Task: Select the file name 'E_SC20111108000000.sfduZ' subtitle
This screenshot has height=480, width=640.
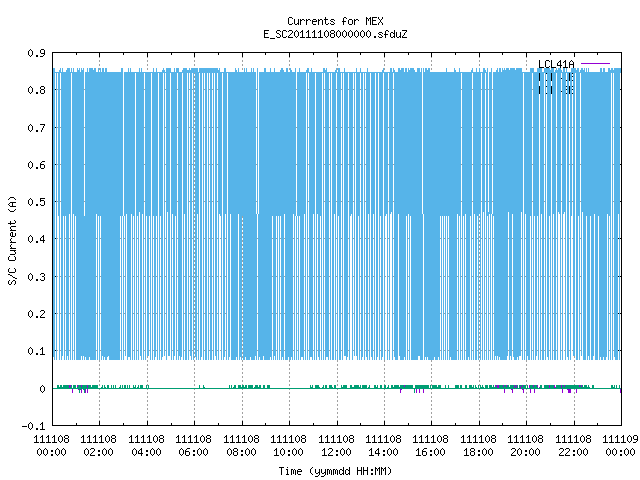Action: pyautogui.click(x=335, y=34)
